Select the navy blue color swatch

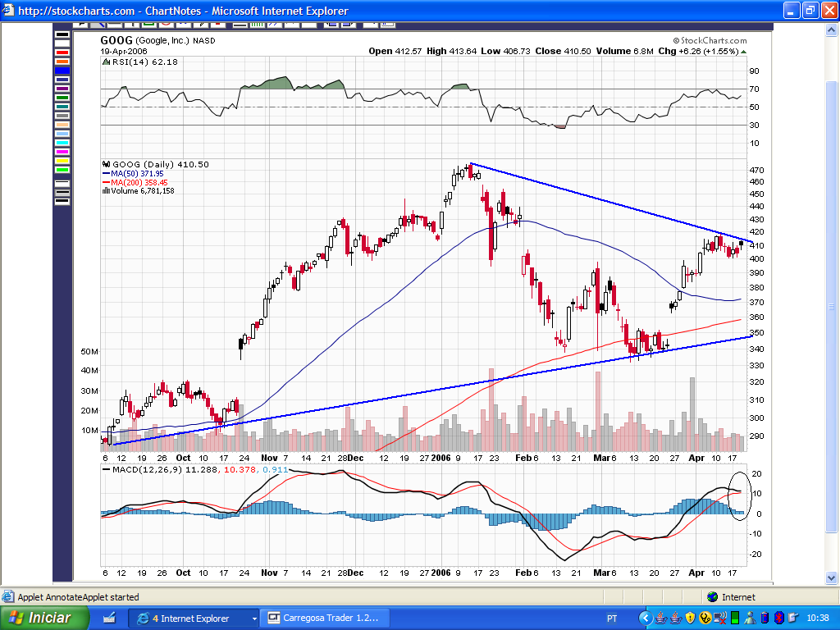62,80
